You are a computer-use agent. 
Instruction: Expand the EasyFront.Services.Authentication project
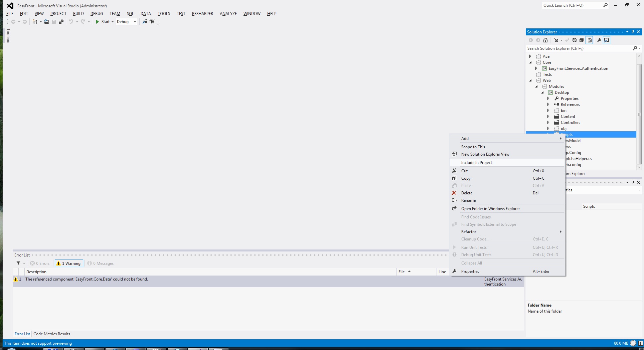(x=536, y=68)
